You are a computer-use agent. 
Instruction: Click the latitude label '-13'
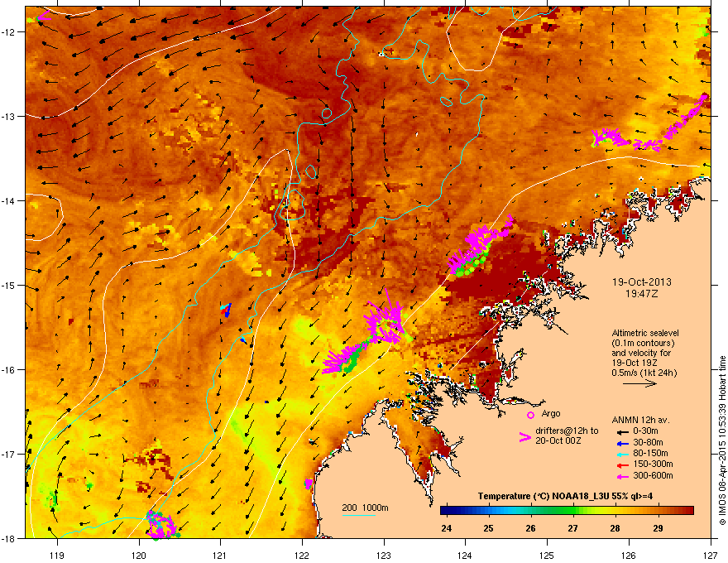8,117
